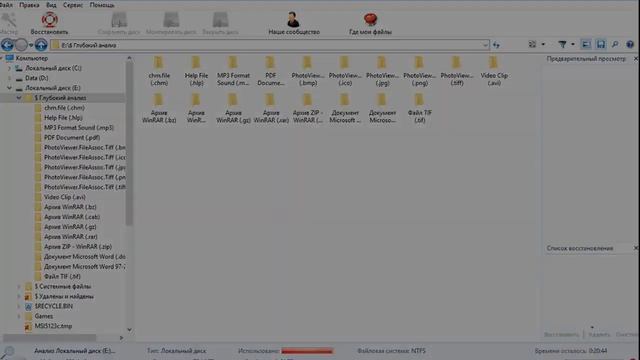
Task: Select Data (D:) in the tree
Action: pos(37,78)
